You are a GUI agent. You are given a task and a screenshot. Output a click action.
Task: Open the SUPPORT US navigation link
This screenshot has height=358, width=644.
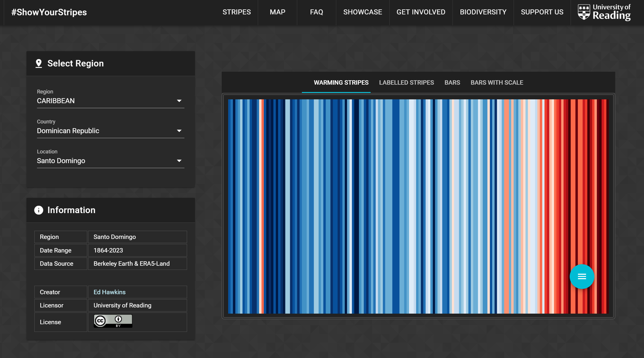[542, 12]
